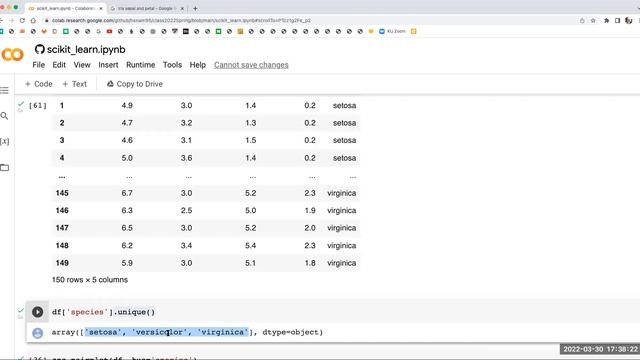Click inside the df['species'].unique() code
Viewport: 640px width, 360px height.
tap(103, 312)
